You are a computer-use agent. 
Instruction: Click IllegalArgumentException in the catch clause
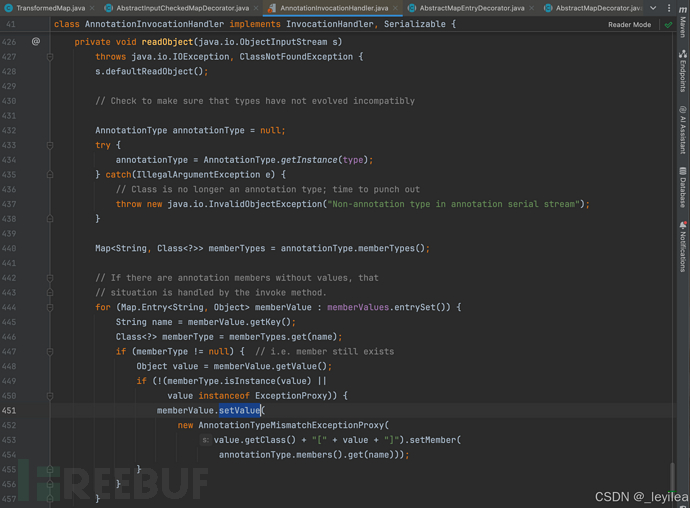tap(198, 175)
